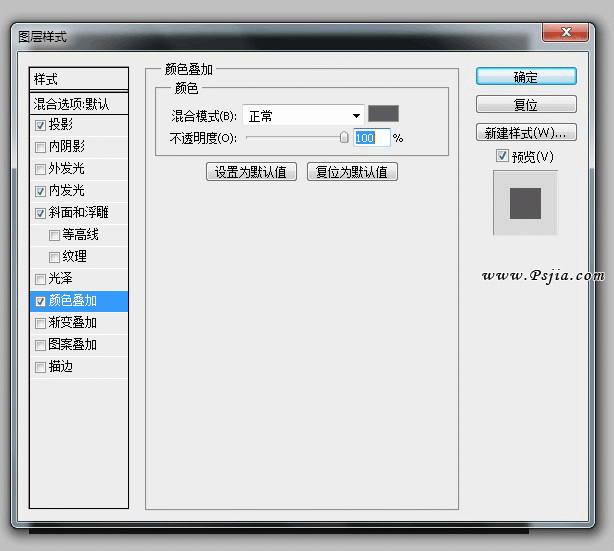This screenshot has height=551, width=614.
Task: Open the gray overlay color swatch
Action: click(383, 115)
